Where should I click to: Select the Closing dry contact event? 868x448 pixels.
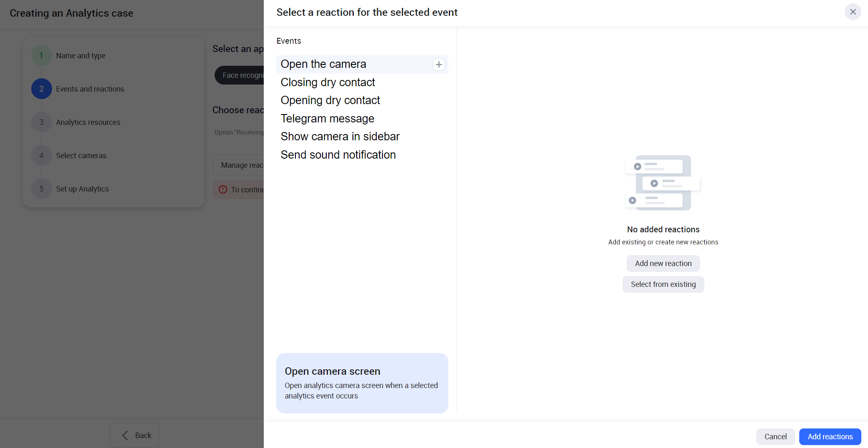coord(328,82)
